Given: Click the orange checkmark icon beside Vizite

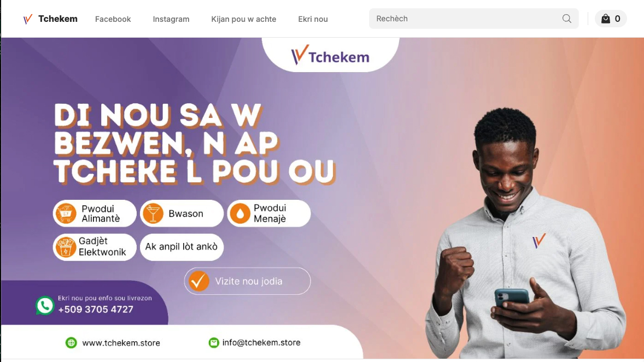Looking at the screenshot, I should point(199,281).
